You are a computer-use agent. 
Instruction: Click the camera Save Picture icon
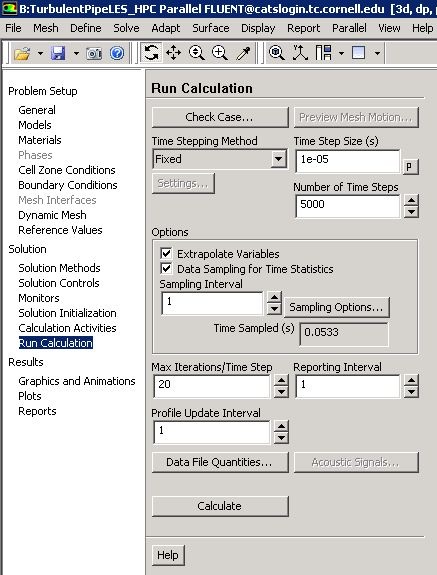94,54
